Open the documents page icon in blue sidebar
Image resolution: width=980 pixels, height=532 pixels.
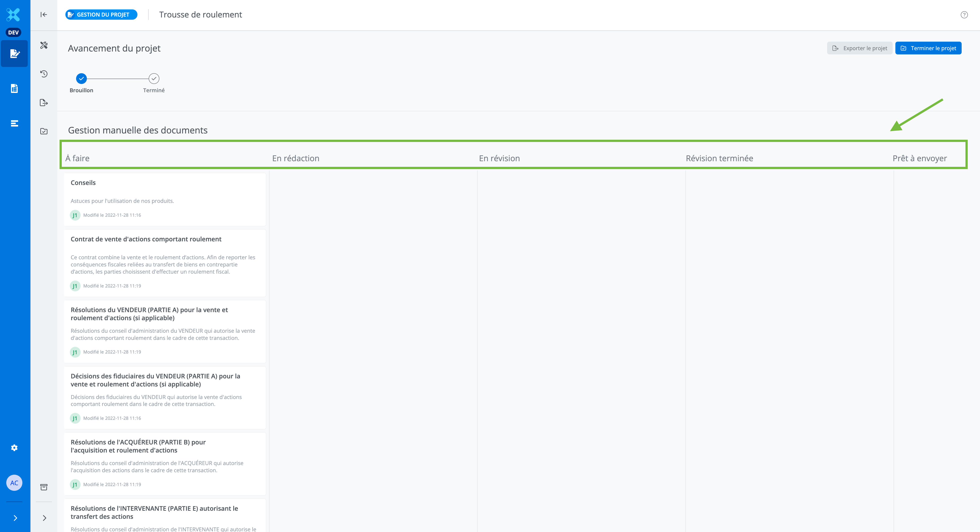click(x=15, y=88)
